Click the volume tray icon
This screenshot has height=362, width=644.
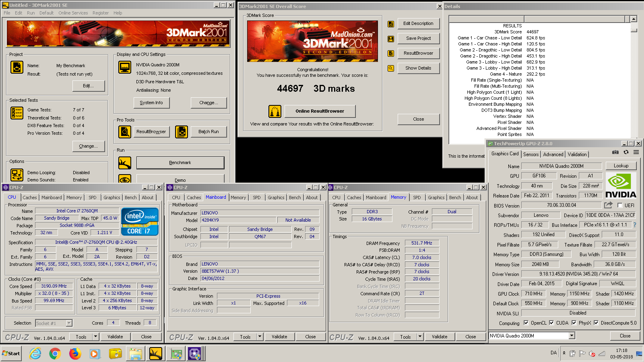point(592,354)
